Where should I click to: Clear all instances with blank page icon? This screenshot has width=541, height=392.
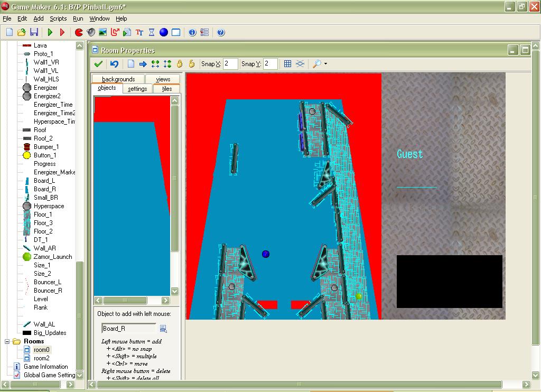coord(131,64)
